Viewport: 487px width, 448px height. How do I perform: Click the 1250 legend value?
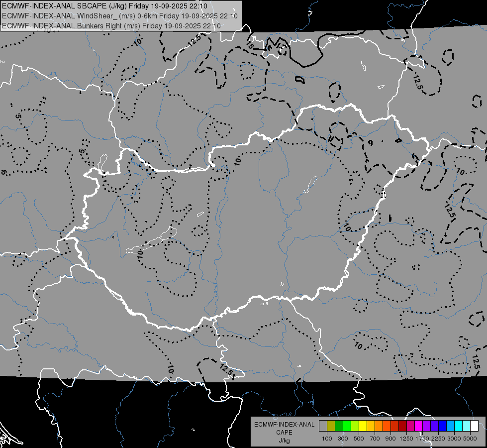(406, 439)
